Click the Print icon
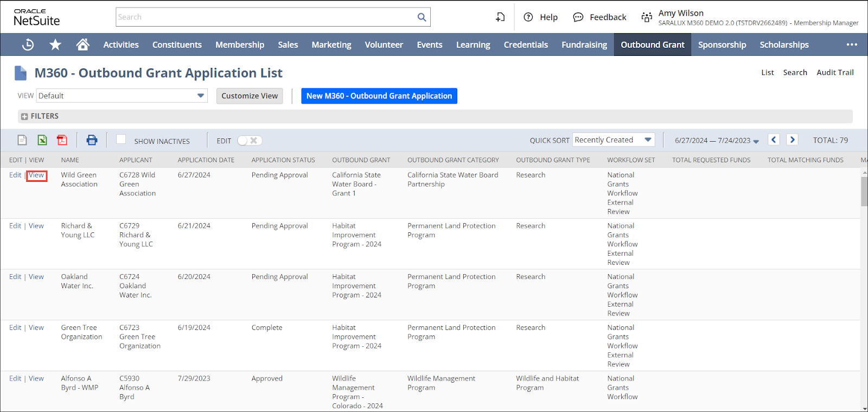Viewport: 868px width, 412px height. coord(92,140)
